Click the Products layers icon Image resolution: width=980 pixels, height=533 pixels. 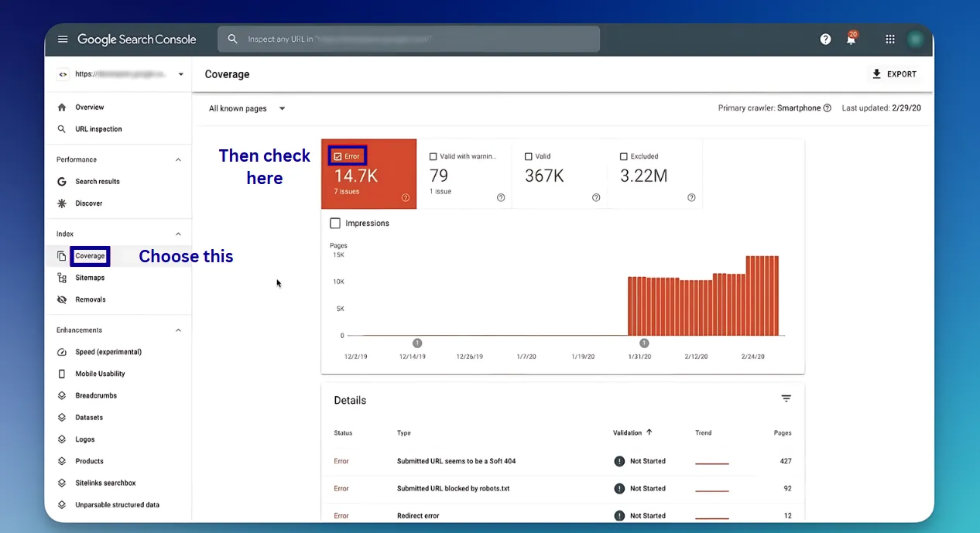(x=62, y=461)
